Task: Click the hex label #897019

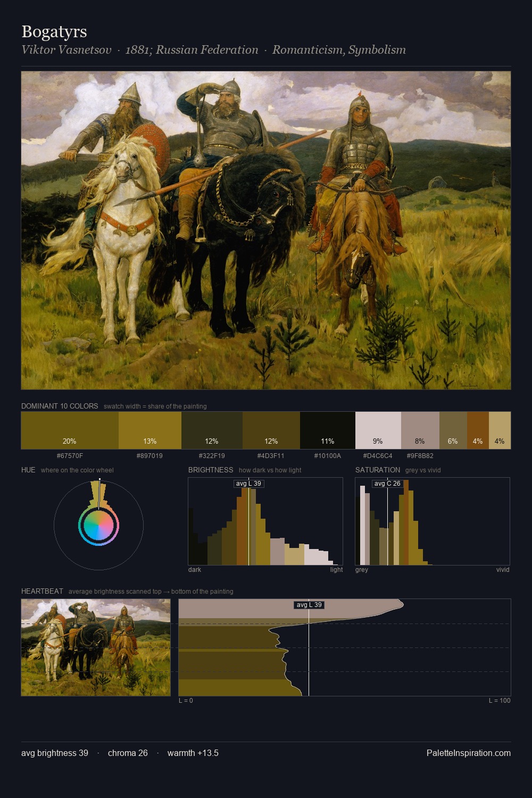Action: [149, 456]
